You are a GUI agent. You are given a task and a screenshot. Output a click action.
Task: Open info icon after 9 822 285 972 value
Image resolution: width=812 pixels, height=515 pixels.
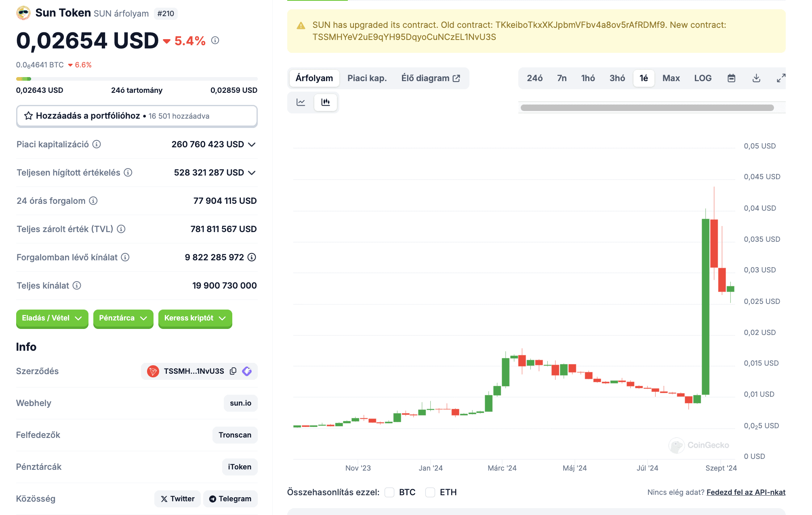point(252,257)
